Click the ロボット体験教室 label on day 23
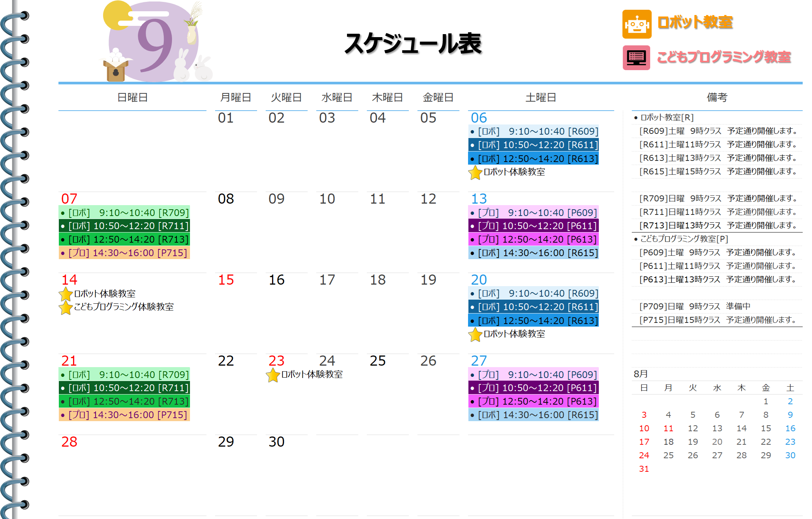Viewport: 812px width, 519px height. [312, 374]
